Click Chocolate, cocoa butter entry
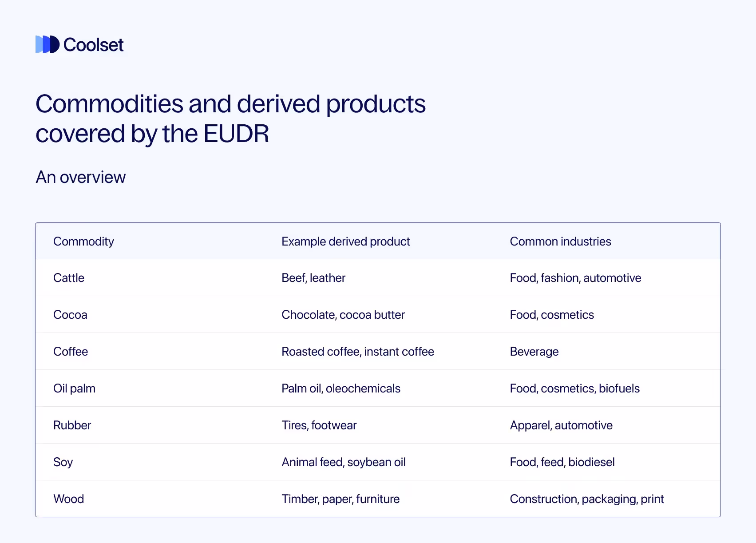Viewport: 756px width, 543px height. [x=343, y=315]
